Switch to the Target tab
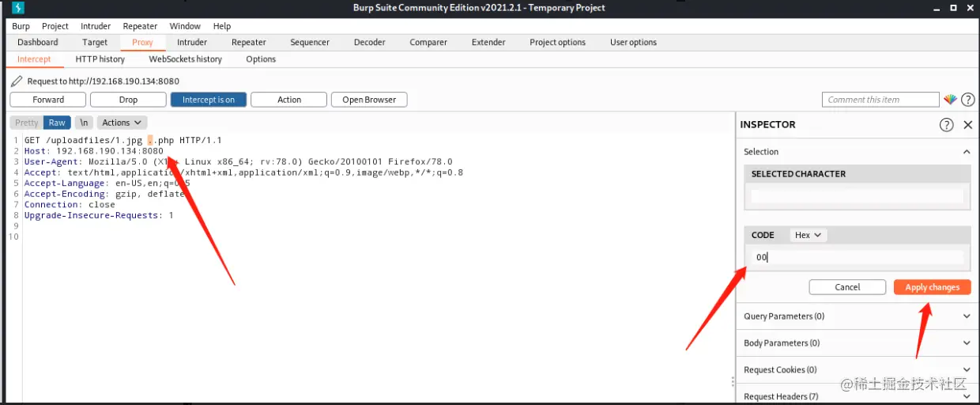 pyautogui.click(x=95, y=43)
